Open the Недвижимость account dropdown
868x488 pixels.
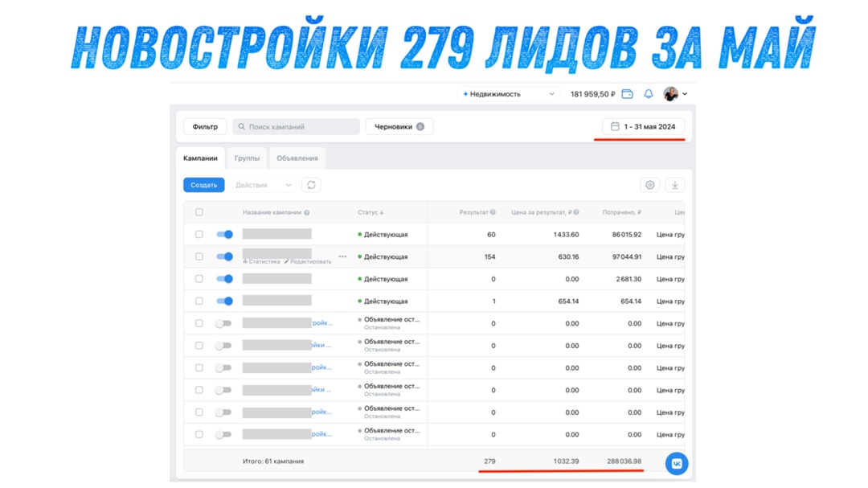(508, 94)
